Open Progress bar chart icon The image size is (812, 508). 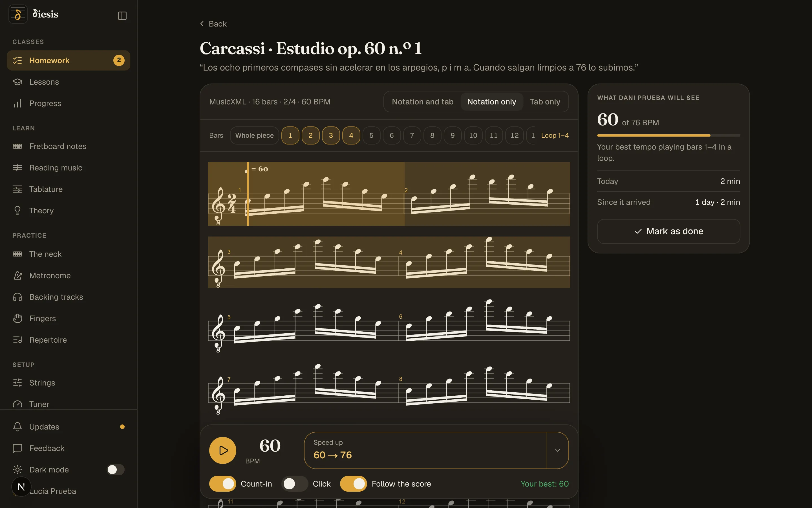[x=17, y=104]
